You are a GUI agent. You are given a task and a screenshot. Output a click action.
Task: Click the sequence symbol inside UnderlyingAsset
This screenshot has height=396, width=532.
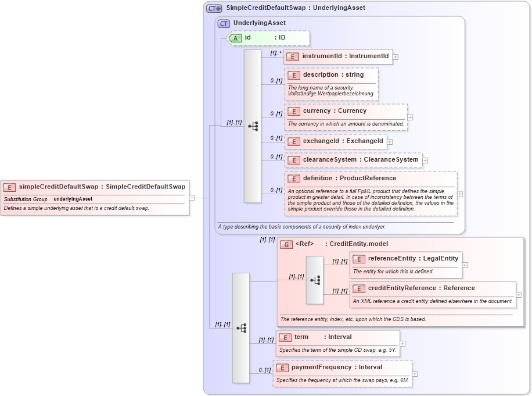point(253,126)
